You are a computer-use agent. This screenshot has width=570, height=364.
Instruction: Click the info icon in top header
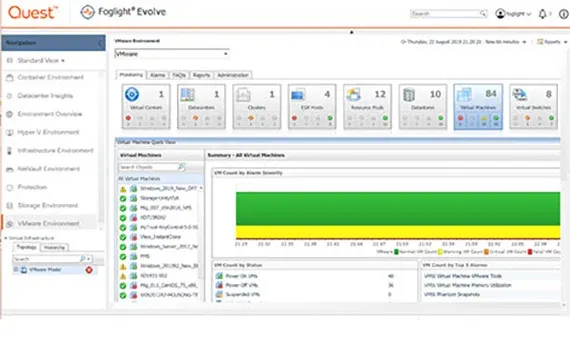tap(564, 14)
